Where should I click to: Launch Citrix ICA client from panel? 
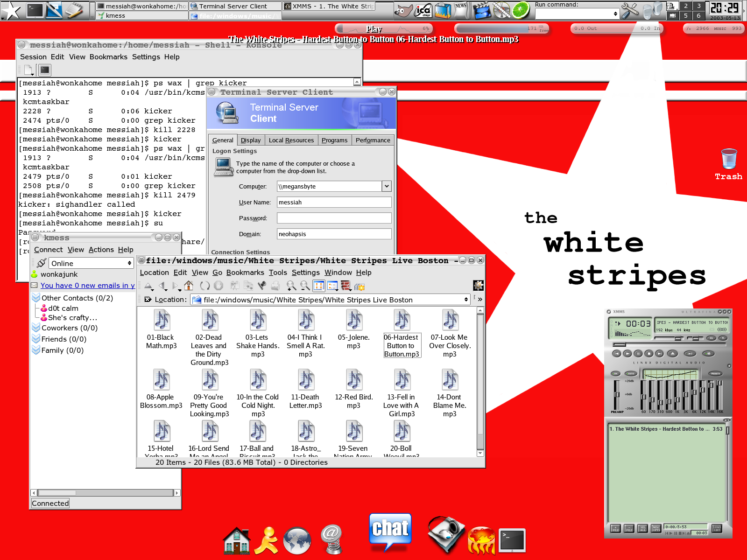(x=423, y=10)
